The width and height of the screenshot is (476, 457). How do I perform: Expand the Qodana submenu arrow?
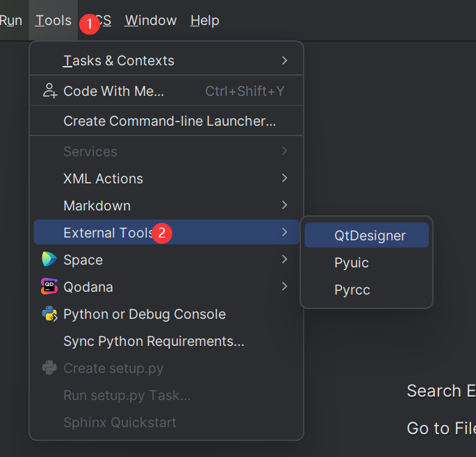pyautogui.click(x=284, y=287)
